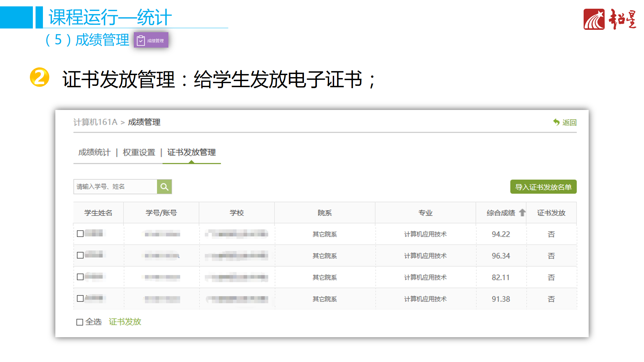Click the 导入证书发放名单 button
This screenshot has width=644, height=362.
(x=543, y=187)
